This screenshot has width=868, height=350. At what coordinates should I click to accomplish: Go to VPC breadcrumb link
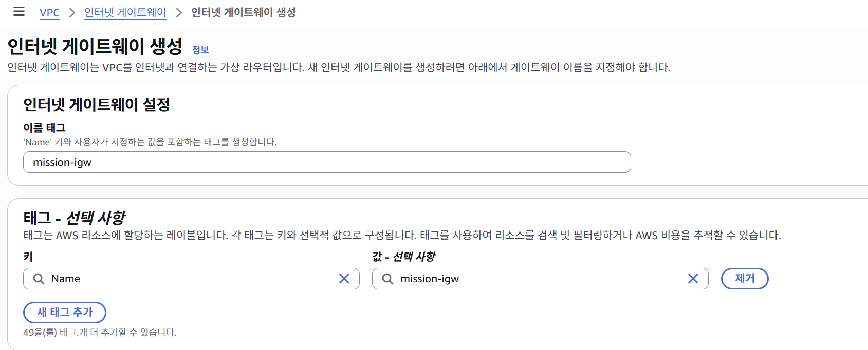(49, 13)
